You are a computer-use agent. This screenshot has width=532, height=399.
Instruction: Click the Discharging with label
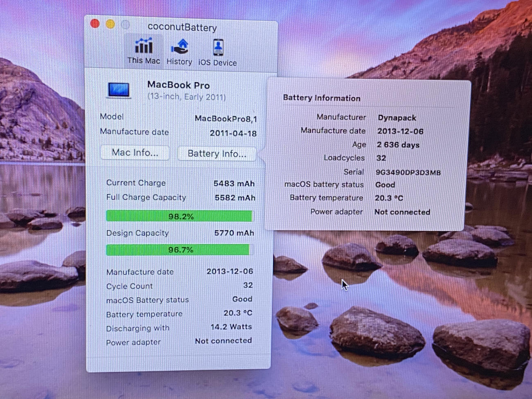[x=138, y=329]
